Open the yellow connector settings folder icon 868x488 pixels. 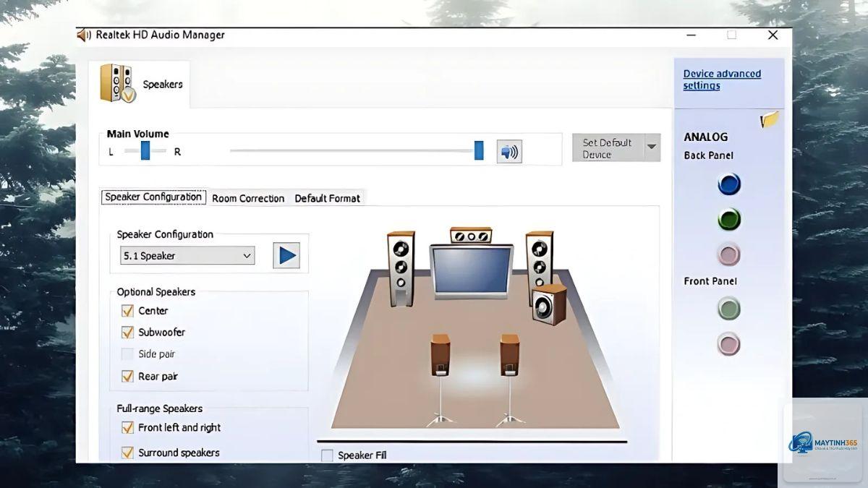click(770, 120)
